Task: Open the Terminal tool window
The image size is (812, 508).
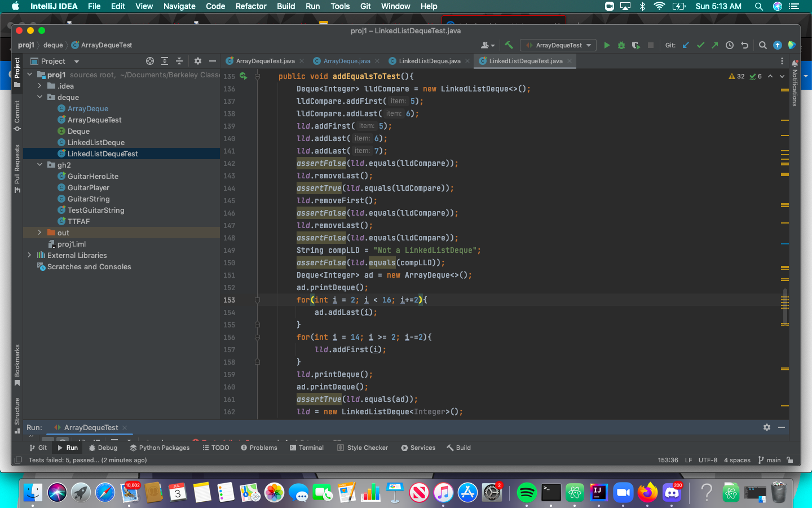Action: tap(307, 448)
